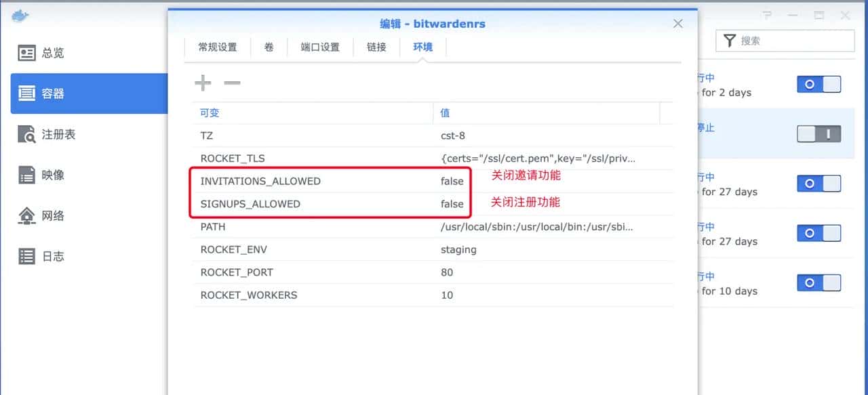Switch to the 常规设置 tab
The image size is (868, 395).
(x=217, y=47)
